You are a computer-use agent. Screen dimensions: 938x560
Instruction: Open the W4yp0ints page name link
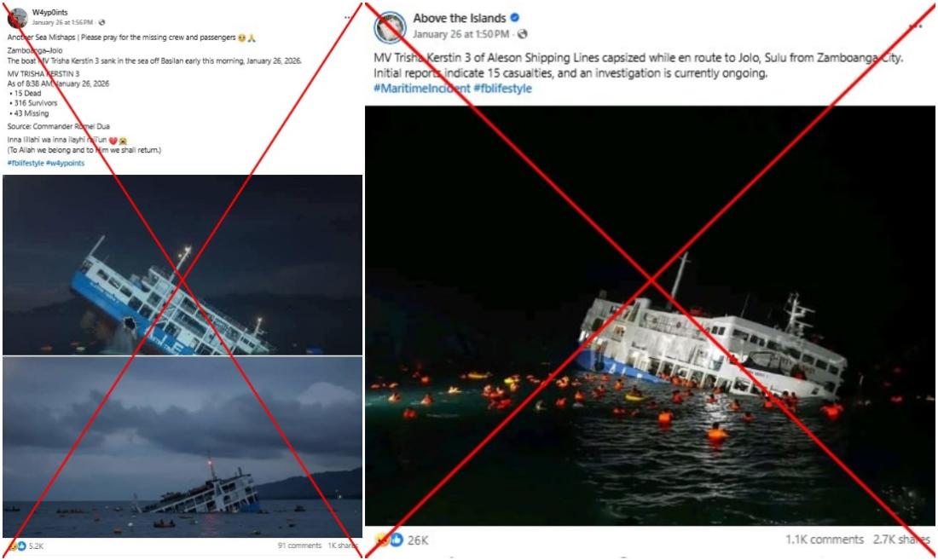pyautogui.click(x=49, y=12)
